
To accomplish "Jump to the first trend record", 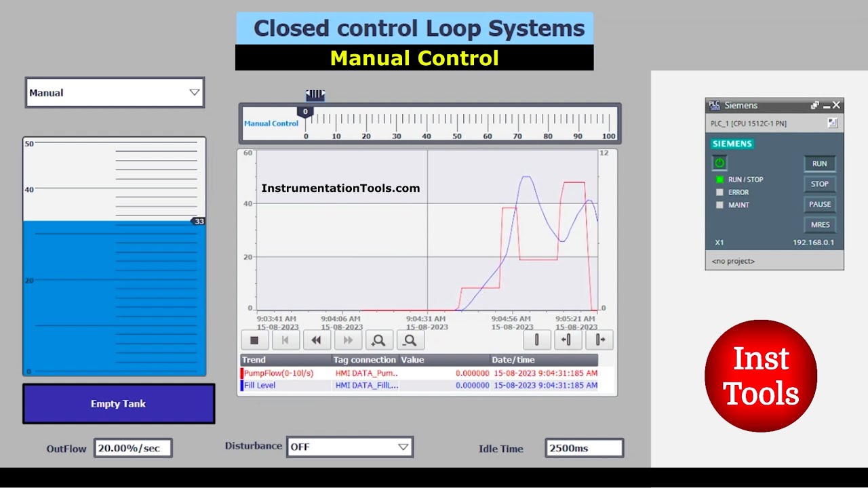I will click(285, 340).
